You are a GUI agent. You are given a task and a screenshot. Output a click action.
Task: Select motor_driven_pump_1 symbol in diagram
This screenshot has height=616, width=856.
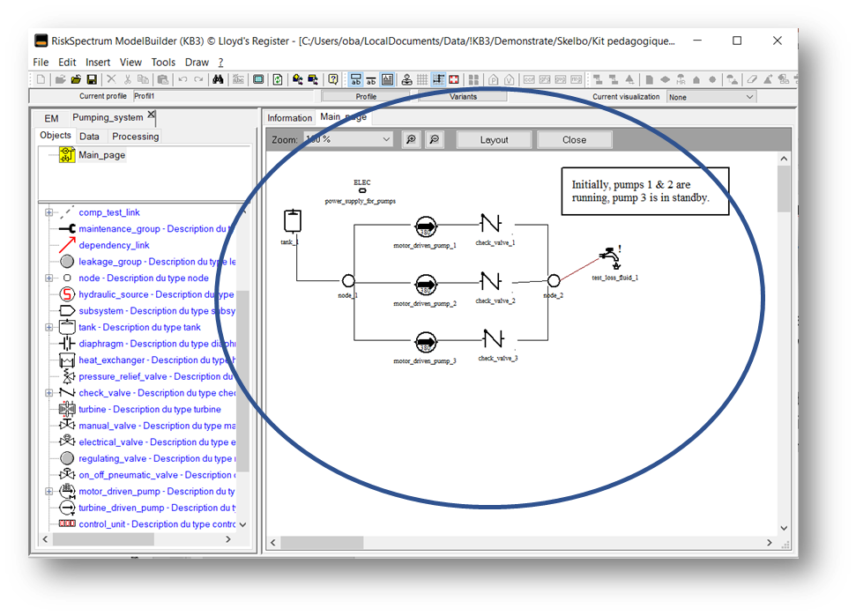click(426, 226)
